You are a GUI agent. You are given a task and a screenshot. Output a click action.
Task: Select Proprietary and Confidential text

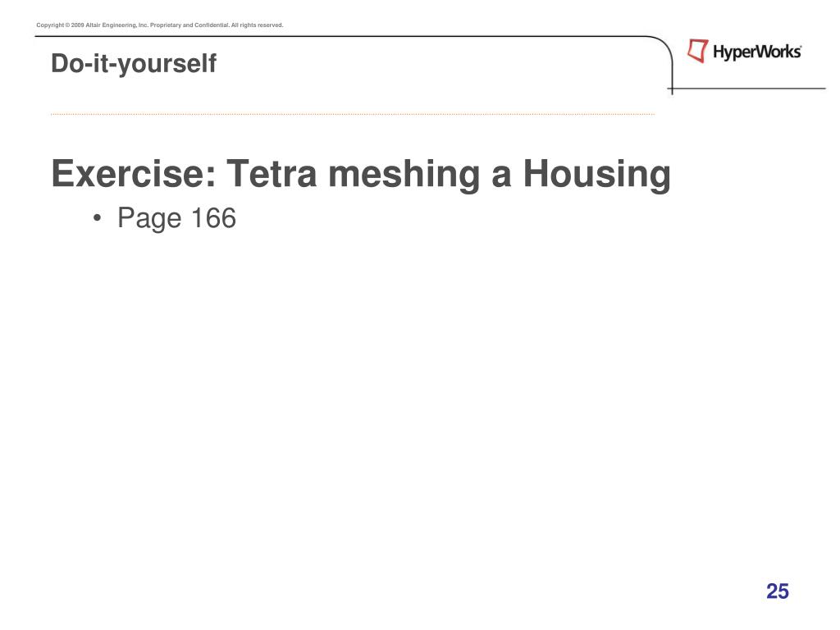click(x=189, y=25)
